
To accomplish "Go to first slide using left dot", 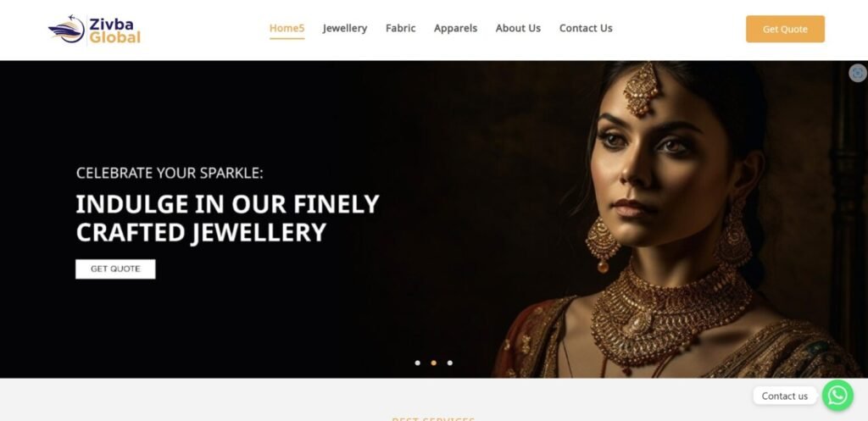I will coord(417,363).
